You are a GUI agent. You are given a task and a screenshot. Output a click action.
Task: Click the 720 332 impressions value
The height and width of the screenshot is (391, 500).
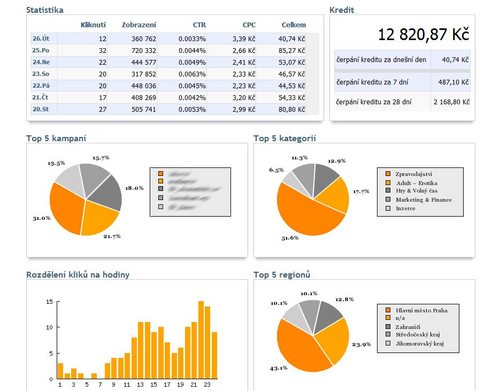coord(144,51)
